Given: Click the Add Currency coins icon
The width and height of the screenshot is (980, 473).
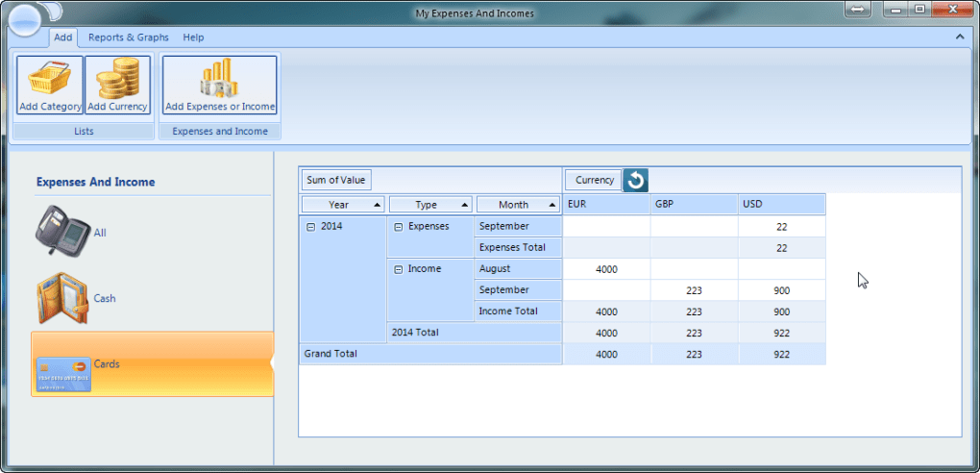Looking at the screenshot, I should coord(117,78).
